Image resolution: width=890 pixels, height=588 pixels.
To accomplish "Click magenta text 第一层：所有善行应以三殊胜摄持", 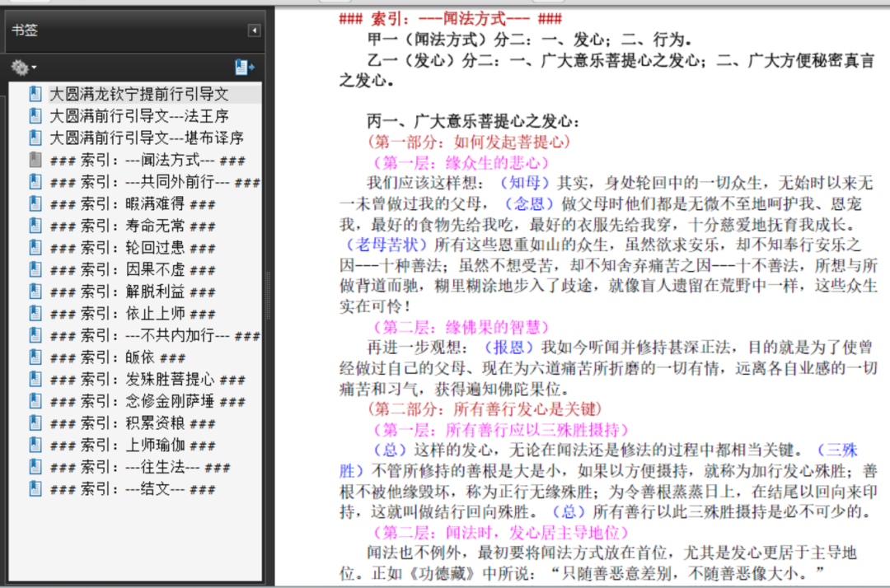I will 501,430.
